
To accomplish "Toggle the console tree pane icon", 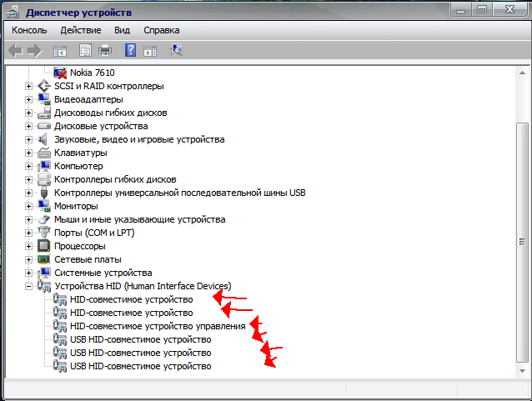I will [60, 51].
